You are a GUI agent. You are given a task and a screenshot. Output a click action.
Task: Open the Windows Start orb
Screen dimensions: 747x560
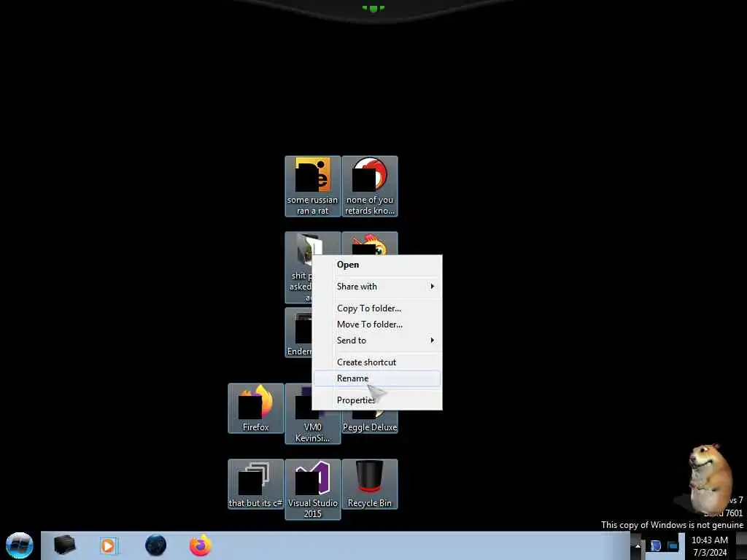20,545
